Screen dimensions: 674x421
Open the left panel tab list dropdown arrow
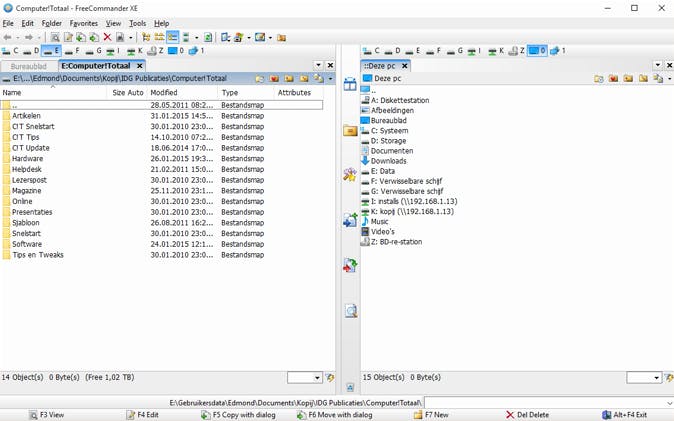pyautogui.click(x=318, y=65)
